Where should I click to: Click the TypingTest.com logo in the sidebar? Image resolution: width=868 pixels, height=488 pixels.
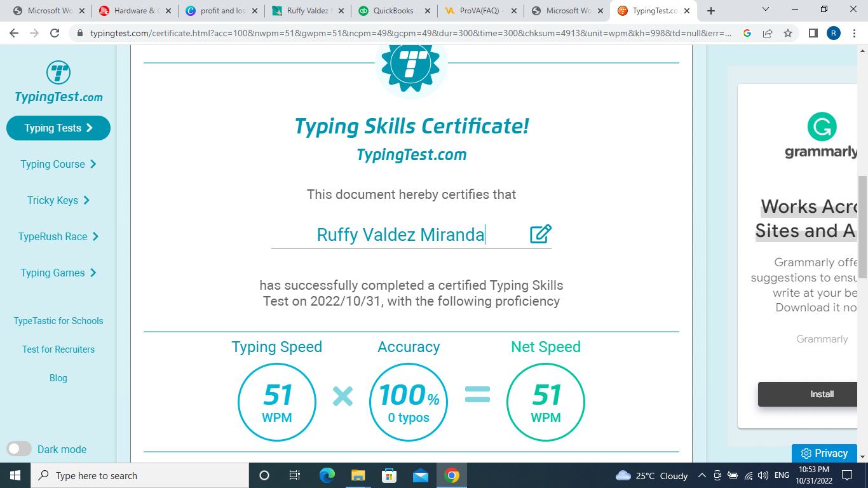(x=58, y=83)
